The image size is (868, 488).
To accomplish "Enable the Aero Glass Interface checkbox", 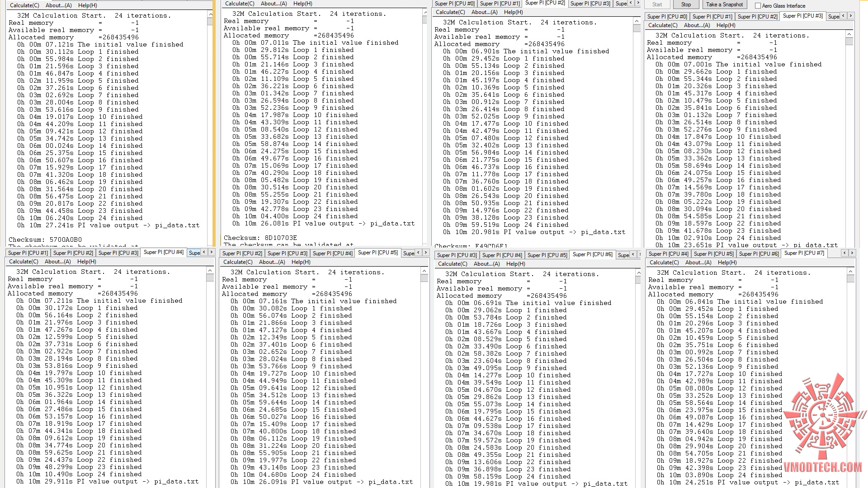I will tap(758, 6).
